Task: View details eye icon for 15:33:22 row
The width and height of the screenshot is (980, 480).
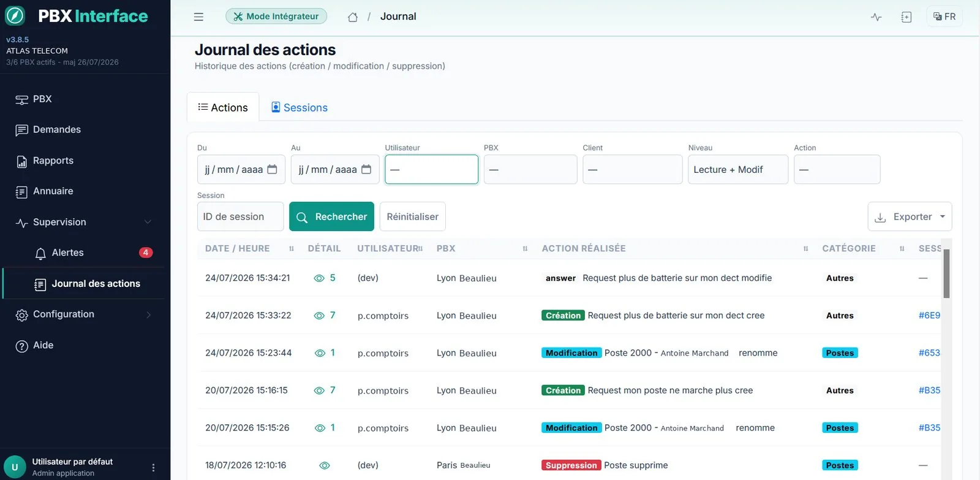Action: [319, 316]
